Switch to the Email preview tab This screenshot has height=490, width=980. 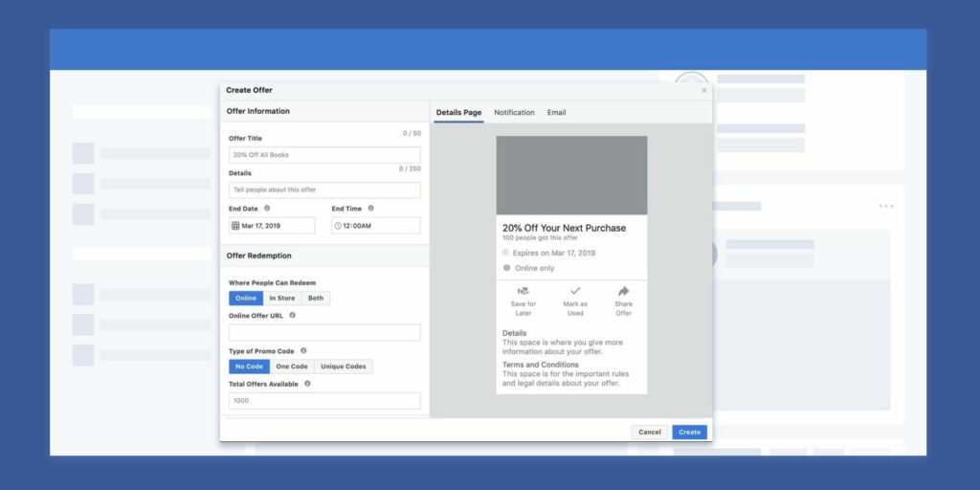(556, 113)
